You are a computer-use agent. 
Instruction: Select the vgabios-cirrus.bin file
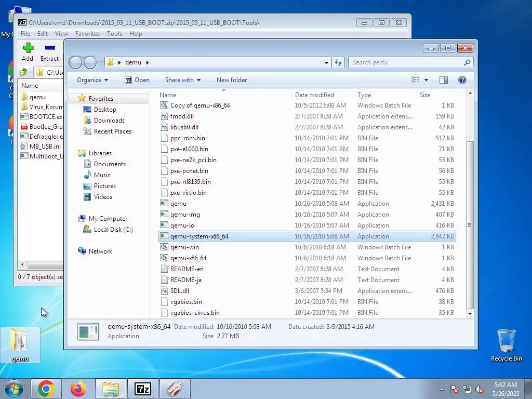point(307,312)
